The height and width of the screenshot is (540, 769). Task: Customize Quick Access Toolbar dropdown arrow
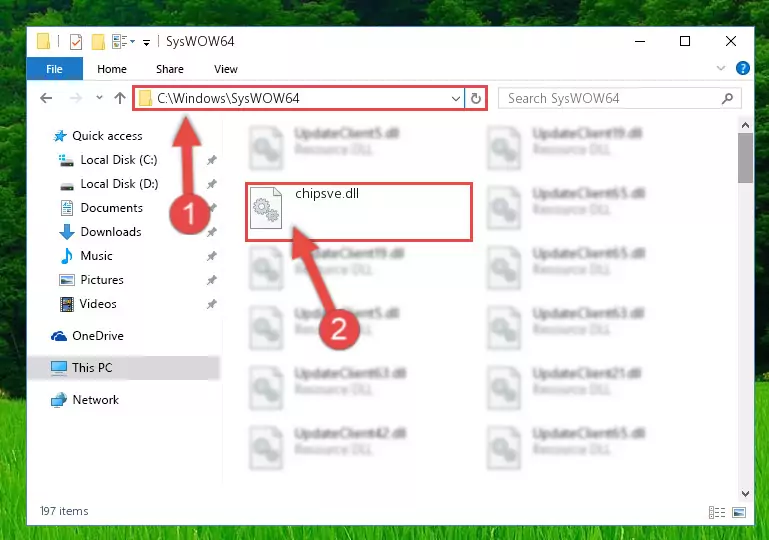[x=146, y=43]
